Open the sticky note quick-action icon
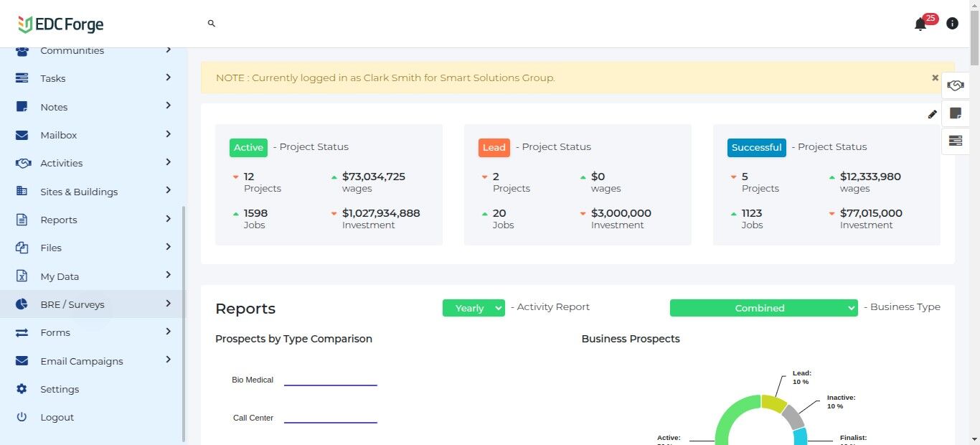Viewport: 980px width, 445px height. point(955,113)
